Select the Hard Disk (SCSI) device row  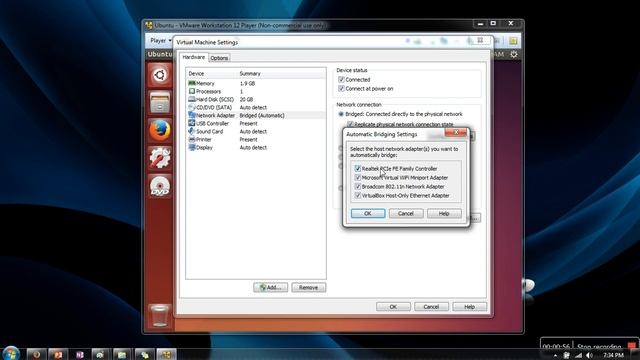tap(256, 99)
